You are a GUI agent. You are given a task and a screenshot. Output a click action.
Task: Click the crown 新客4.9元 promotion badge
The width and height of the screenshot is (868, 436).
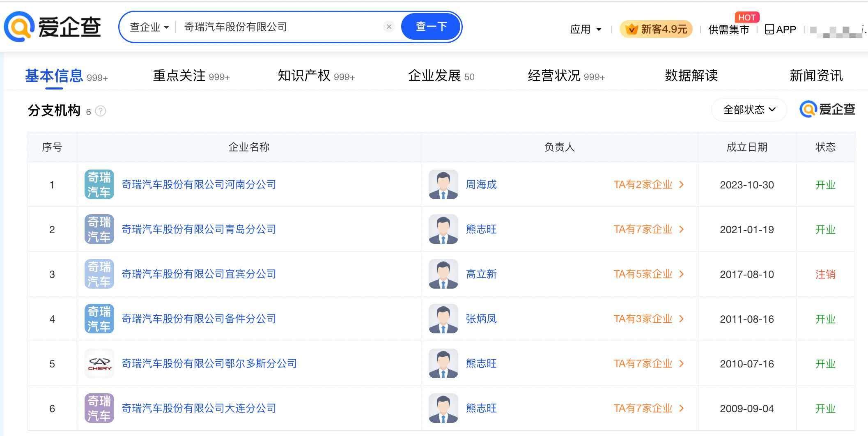click(656, 30)
